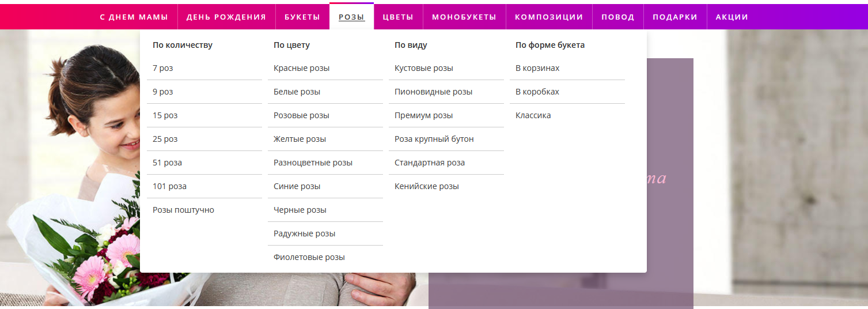
Task: Select the «Классика» bouquet form
Action: pos(533,115)
